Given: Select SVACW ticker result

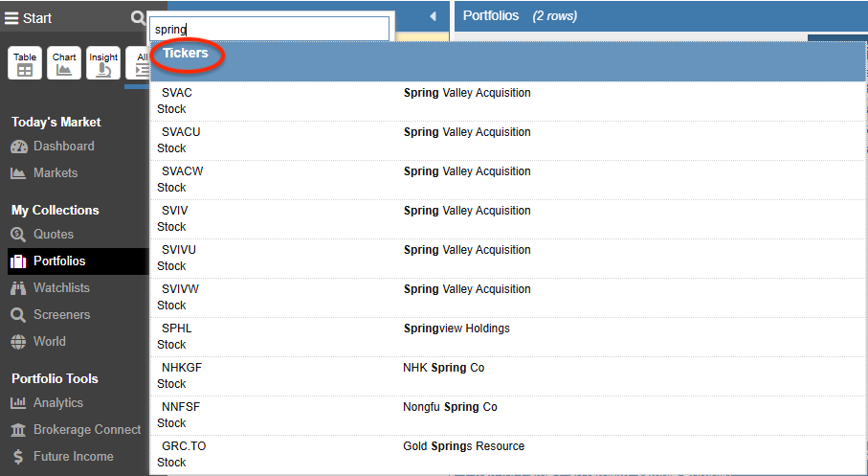Looking at the screenshot, I should (x=507, y=180).
